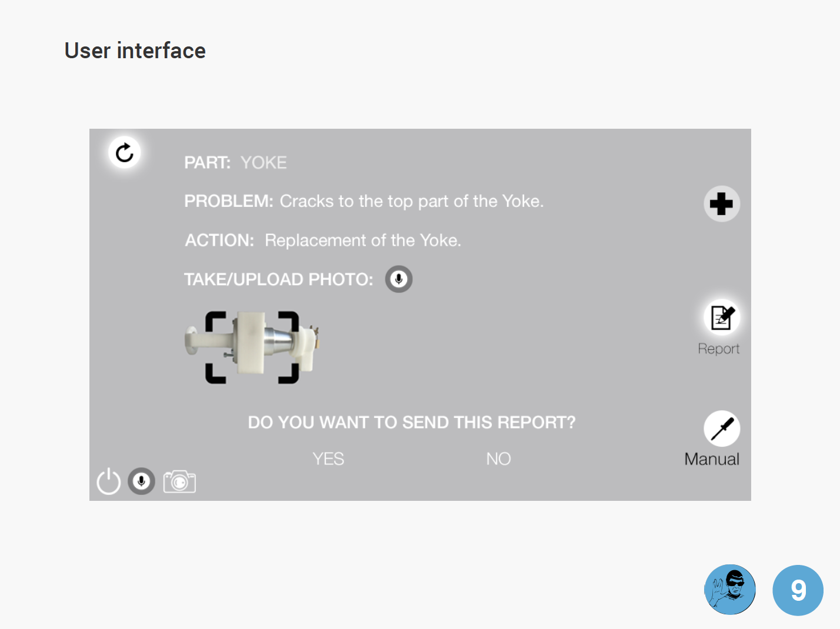This screenshot has height=629, width=840.
Task: Click the User interface heading
Action: pyautogui.click(x=135, y=51)
